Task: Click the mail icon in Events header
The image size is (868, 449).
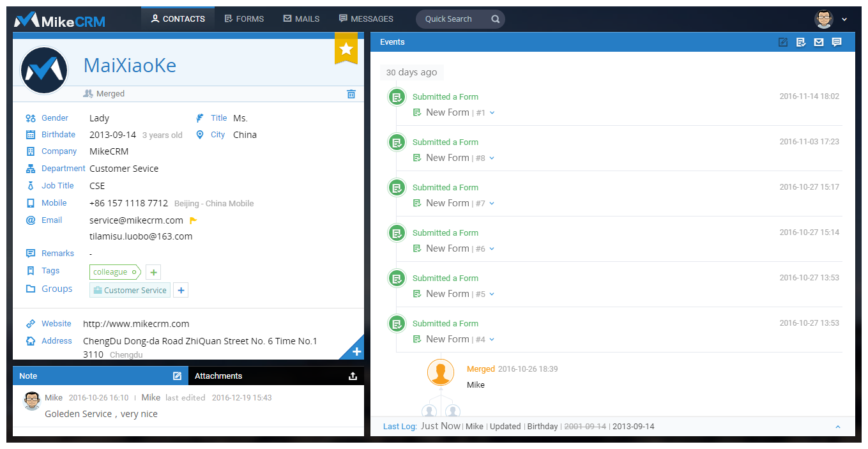Action: pyautogui.click(x=819, y=42)
